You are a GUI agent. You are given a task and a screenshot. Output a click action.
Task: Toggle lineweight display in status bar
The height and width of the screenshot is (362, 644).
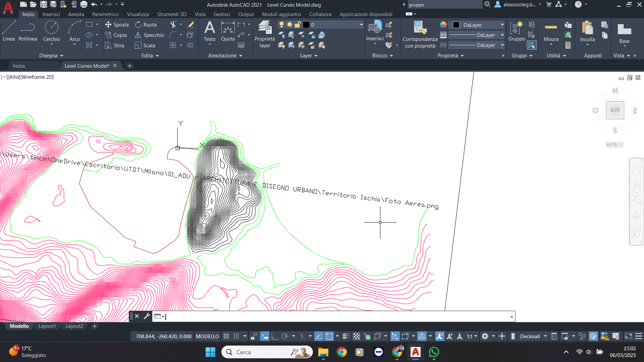pos(346,336)
